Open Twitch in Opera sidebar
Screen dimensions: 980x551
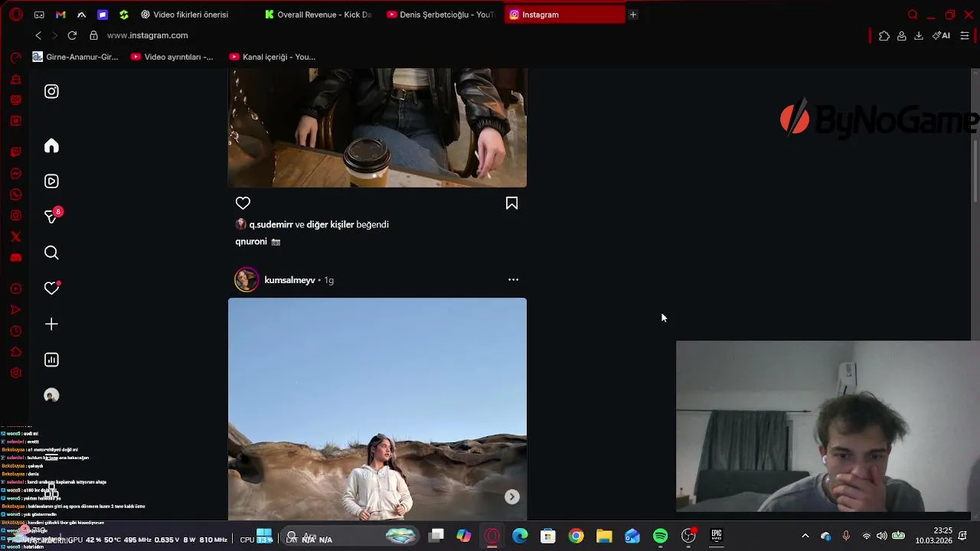pos(15,152)
